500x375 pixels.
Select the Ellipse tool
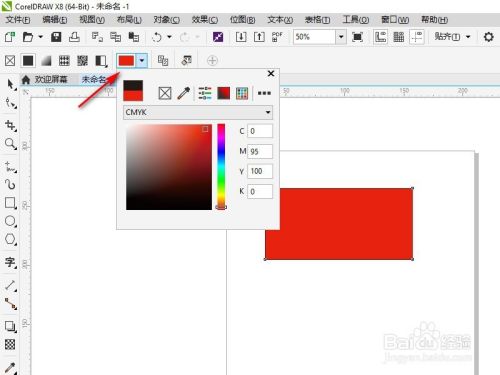pos(10,221)
